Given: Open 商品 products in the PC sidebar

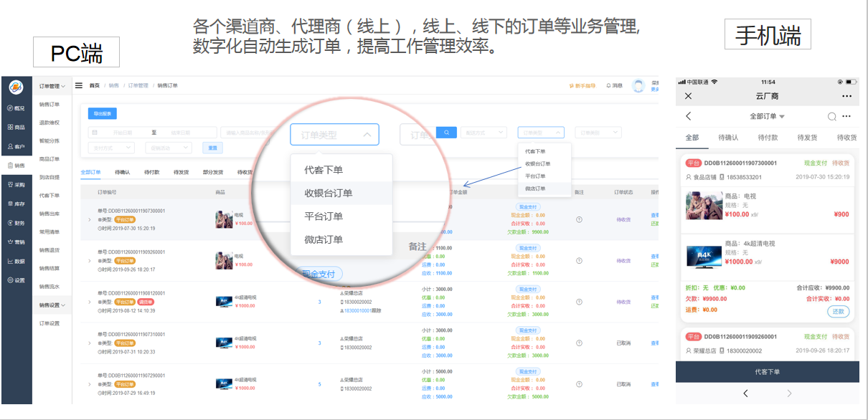Looking at the screenshot, I should pyautogui.click(x=16, y=127).
